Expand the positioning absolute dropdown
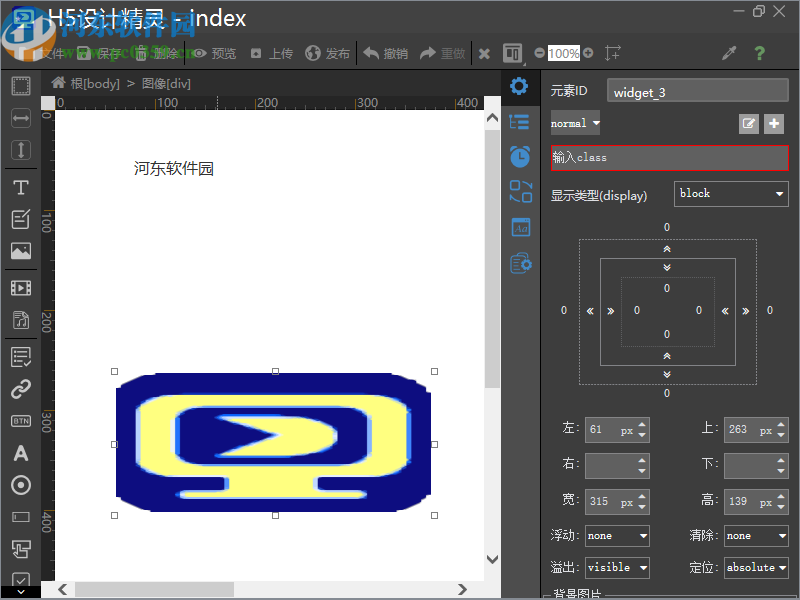800x600 pixels. [x=755, y=567]
